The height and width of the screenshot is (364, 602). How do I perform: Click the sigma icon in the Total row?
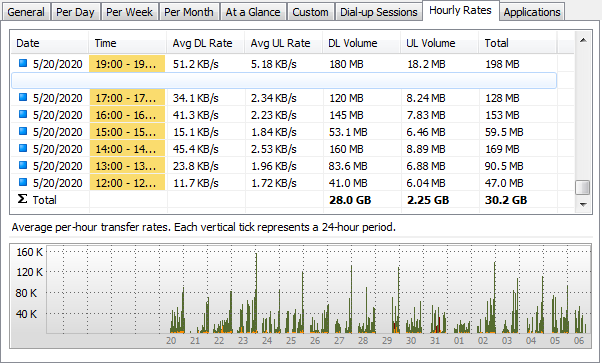(x=23, y=199)
